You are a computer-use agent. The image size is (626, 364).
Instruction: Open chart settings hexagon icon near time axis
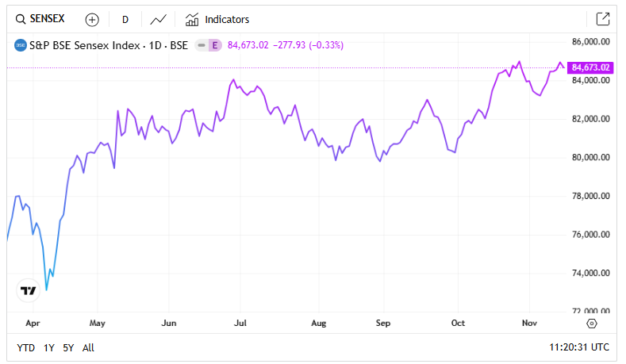pyautogui.click(x=592, y=324)
